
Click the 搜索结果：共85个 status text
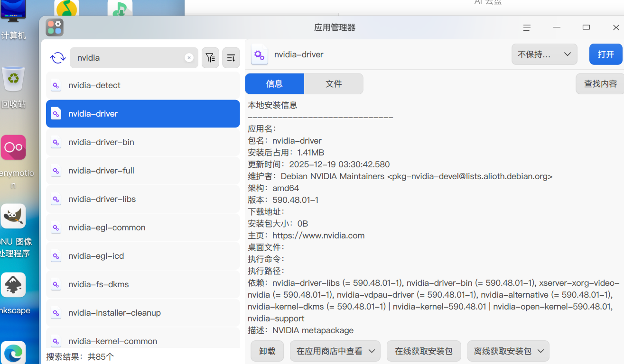pyautogui.click(x=80, y=357)
